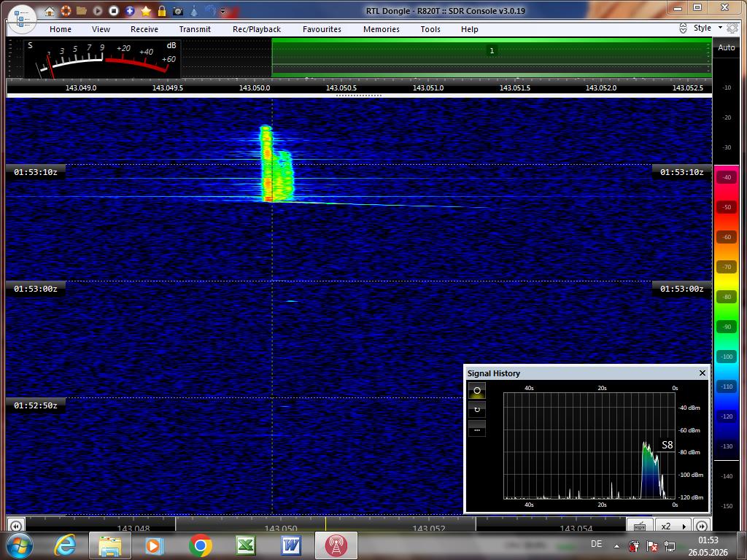Click the padlock lock icon
The width and height of the screenshot is (747, 560).
coord(162,10)
